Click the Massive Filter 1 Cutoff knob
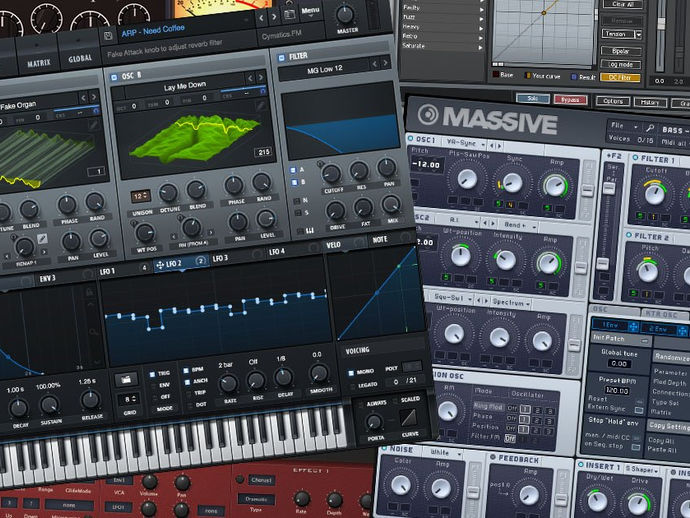This screenshot has width=690, height=518. [655, 194]
